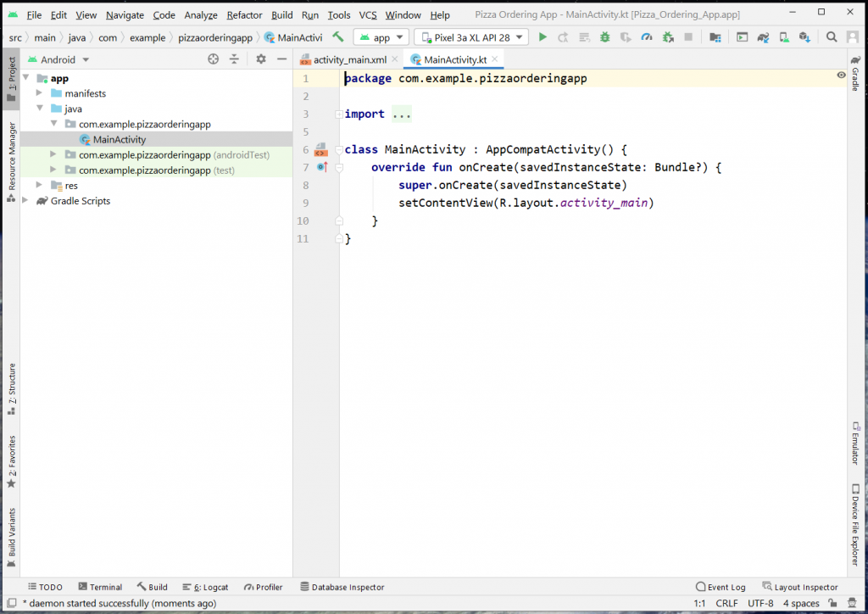Toggle the code inspection eye icon
The height and width of the screenshot is (614, 868).
[841, 75]
